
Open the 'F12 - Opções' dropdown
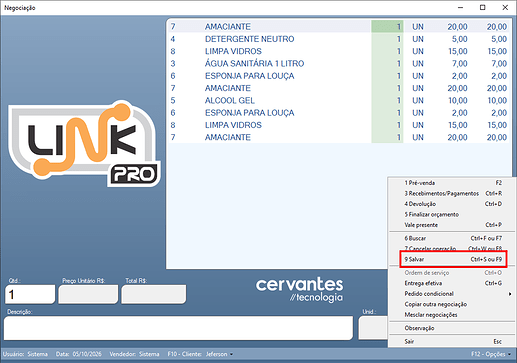click(491, 354)
